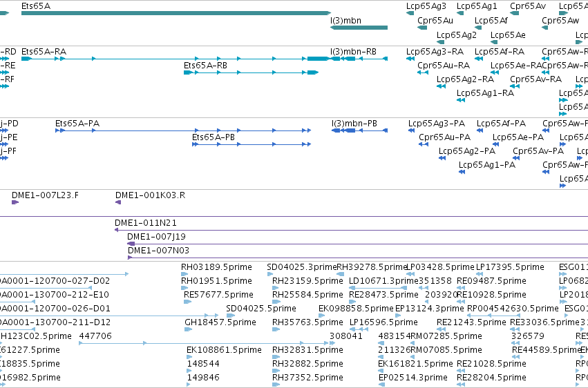Click the Cpr65Au-PA protein label
The image size is (588, 388).
[445, 137]
